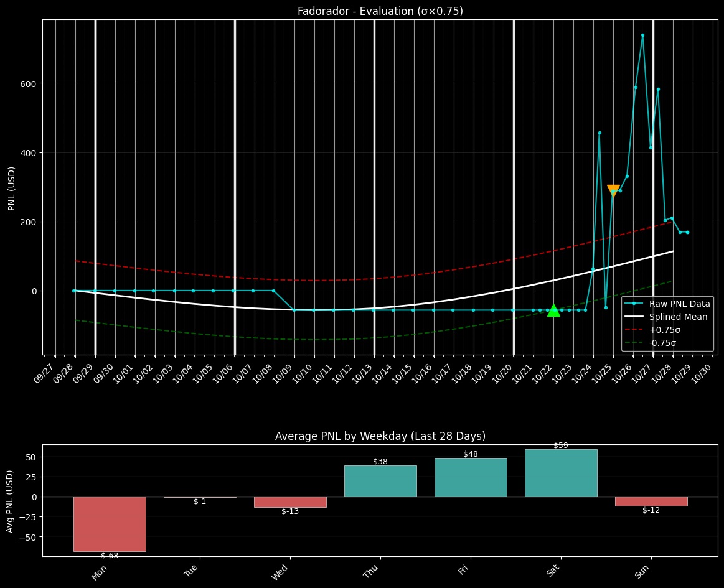Click the Avg PNL (USD) axis label
Image resolution: width=724 pixels, height=588 pixels.
pyautogui.click(x=11, y=500)
